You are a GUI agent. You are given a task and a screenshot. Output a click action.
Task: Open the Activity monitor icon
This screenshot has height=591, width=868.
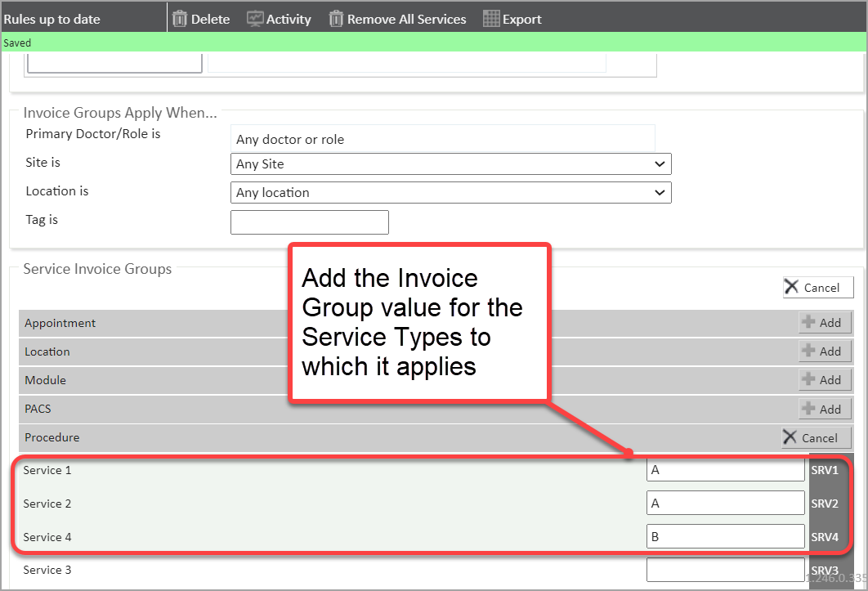pyautogui.click(x=255, y=19)
